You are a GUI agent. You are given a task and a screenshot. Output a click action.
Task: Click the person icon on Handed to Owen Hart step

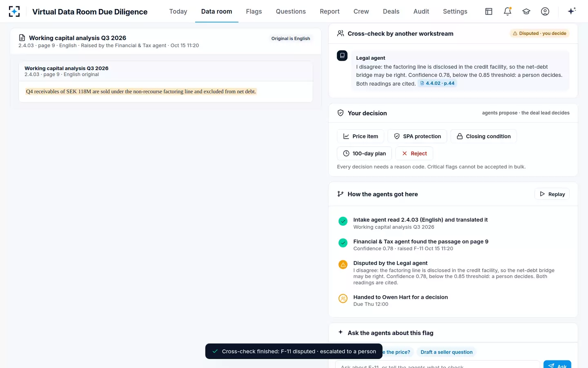click(343, 298)
